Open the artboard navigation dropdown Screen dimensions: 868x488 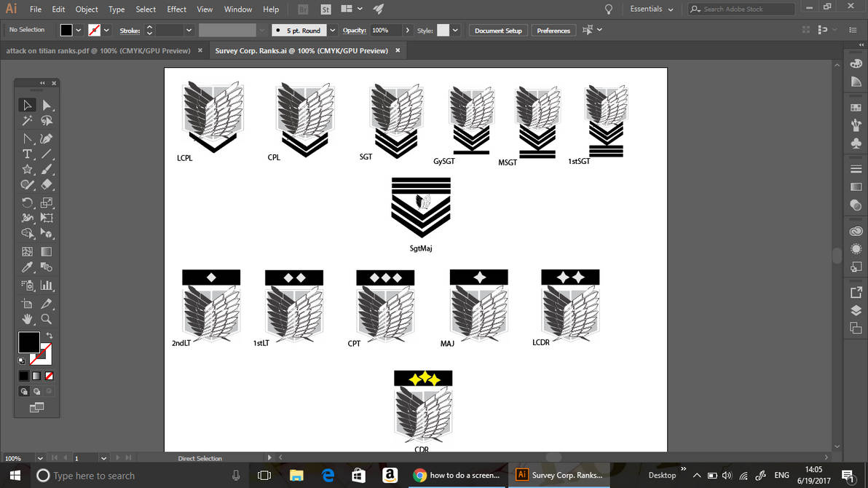coord(103,458)
